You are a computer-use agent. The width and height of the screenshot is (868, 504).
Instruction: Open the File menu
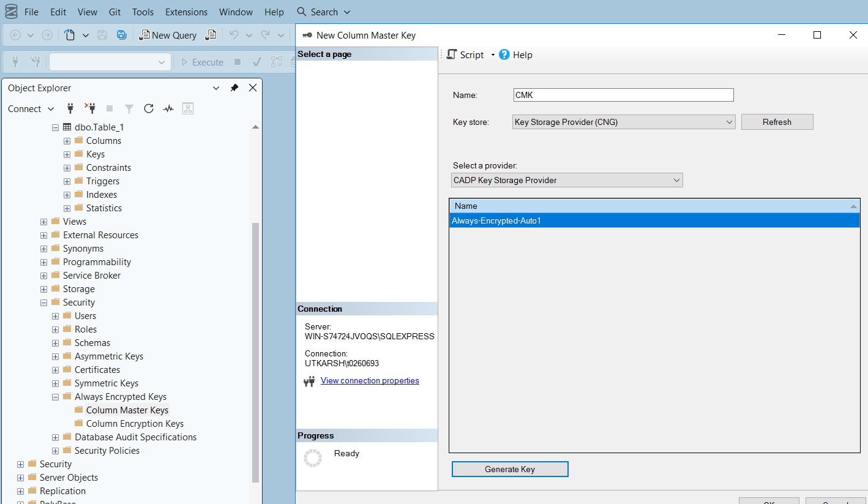[x=31, y=12]
